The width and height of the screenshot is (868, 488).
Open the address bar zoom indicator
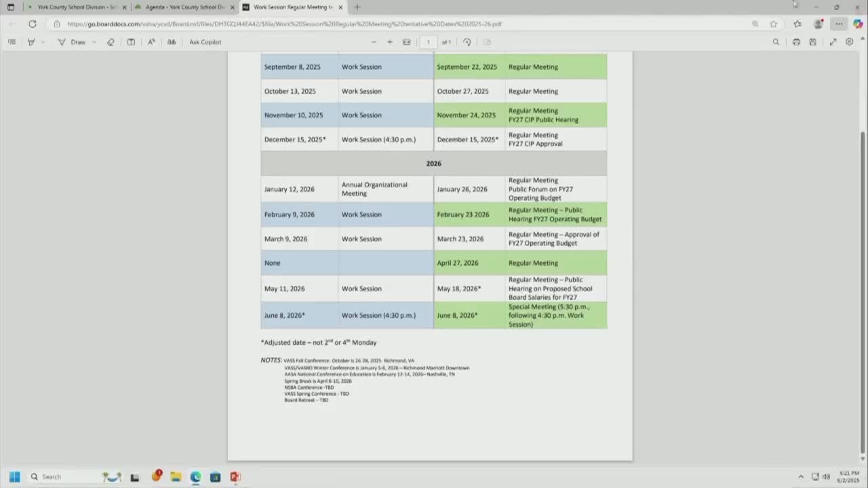tap(755, 24)
